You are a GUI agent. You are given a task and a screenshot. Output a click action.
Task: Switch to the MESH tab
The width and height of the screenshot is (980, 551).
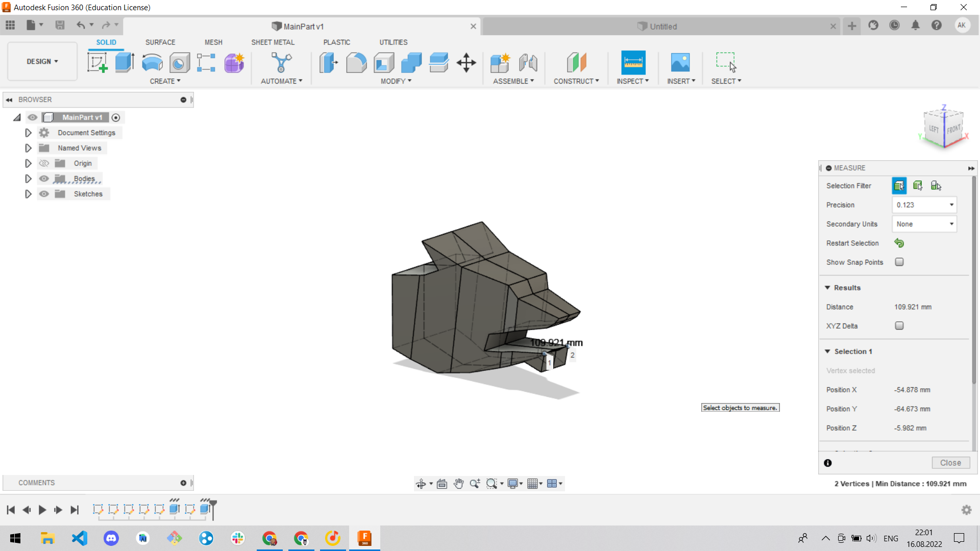click(213, 42)
